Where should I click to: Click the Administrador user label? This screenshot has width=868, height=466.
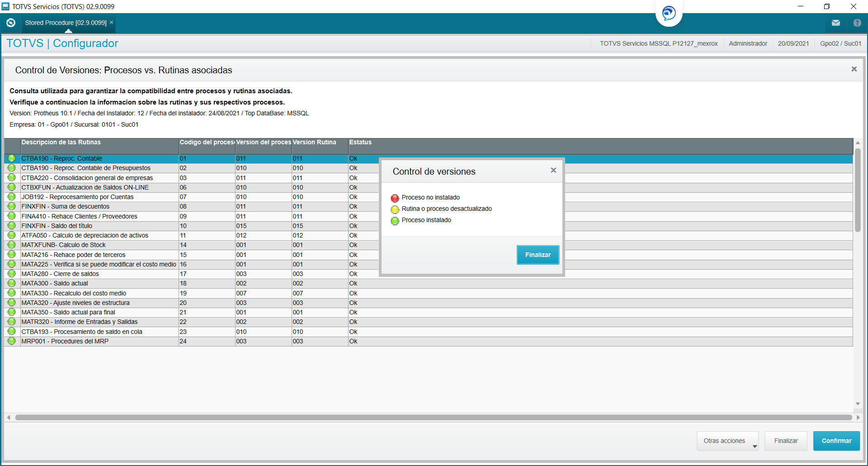click(748, 43)
